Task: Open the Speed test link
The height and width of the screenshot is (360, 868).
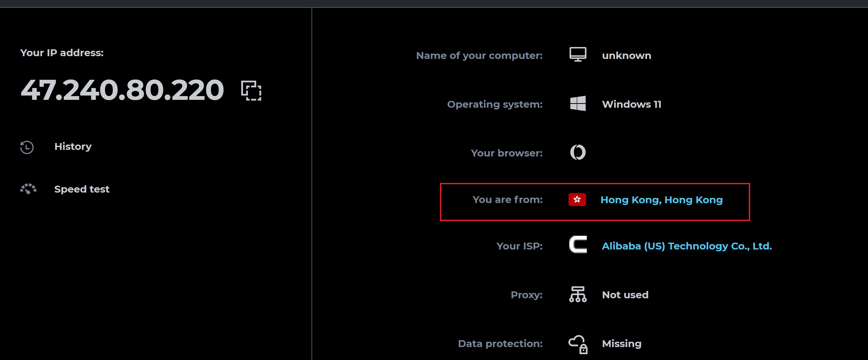Action: point(82,189)
